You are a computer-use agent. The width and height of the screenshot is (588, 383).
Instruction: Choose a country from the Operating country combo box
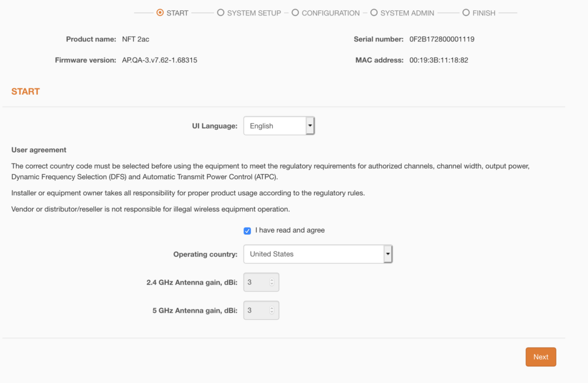click(318, 254)
